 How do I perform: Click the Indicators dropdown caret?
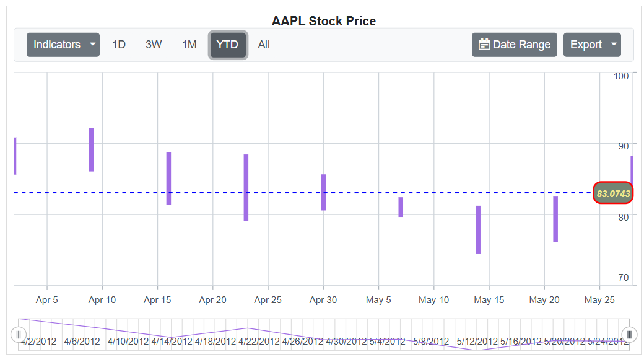(92, 45)
